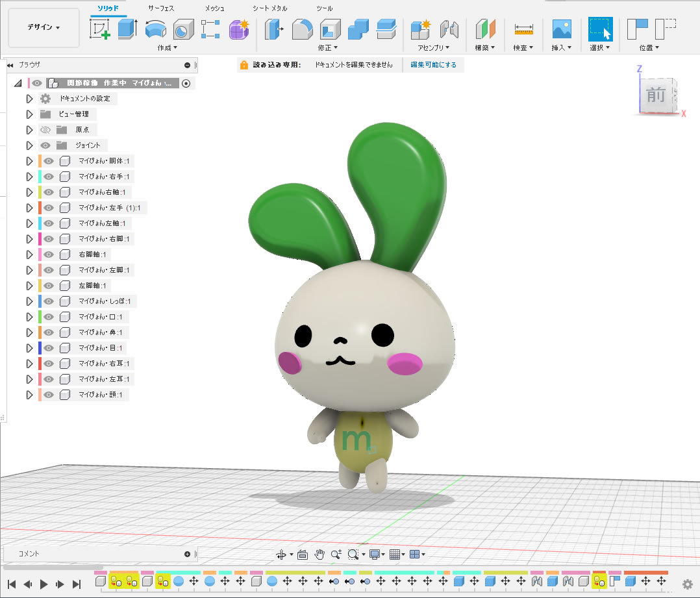Select the Create Sketch tool
The image size is (700, 598).
[x=99, y=29]
